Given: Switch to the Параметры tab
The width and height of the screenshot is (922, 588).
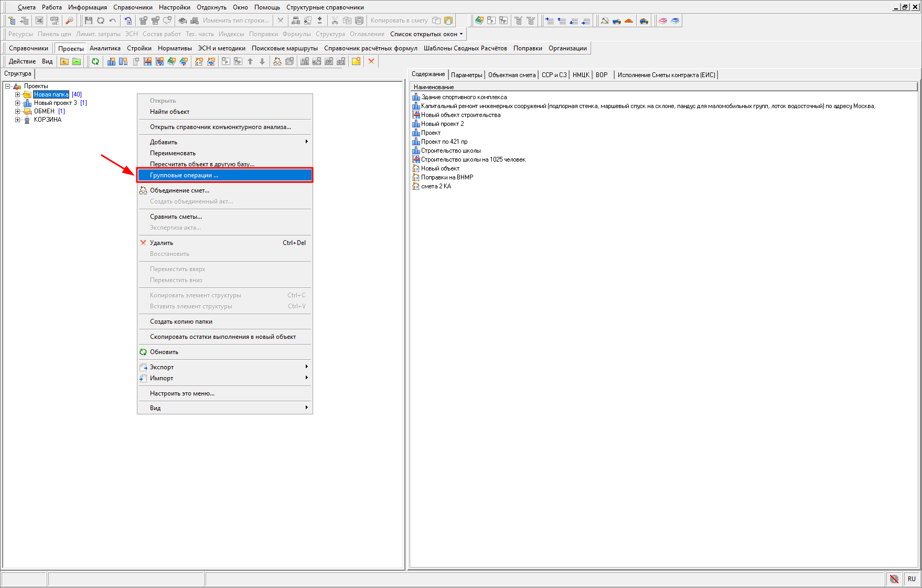Looking at the screenshot, I should click(x=466, y=75).
